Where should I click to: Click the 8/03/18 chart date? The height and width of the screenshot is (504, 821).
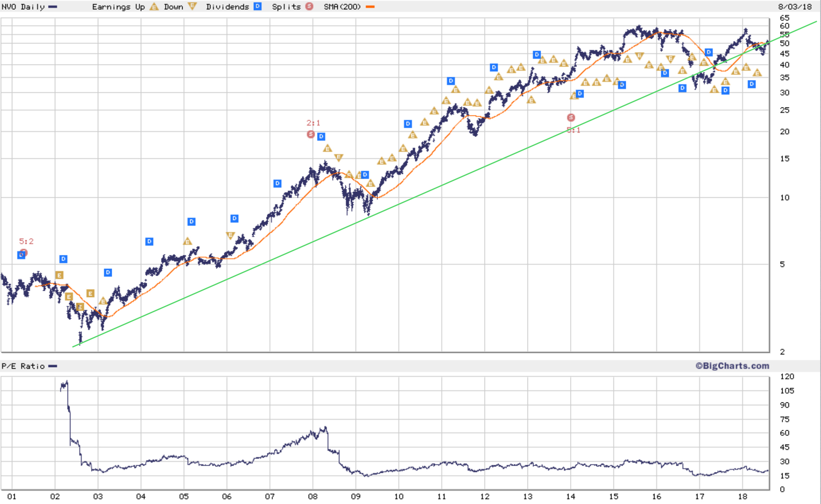click(795, 6)
